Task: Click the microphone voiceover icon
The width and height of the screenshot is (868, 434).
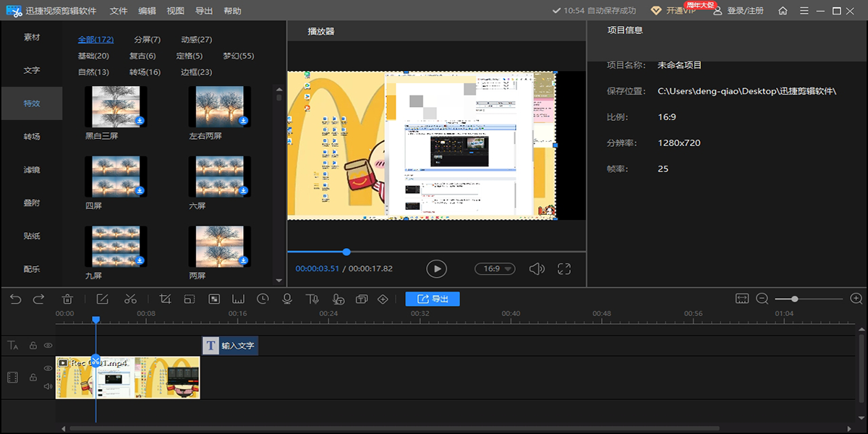Action: 287,299
